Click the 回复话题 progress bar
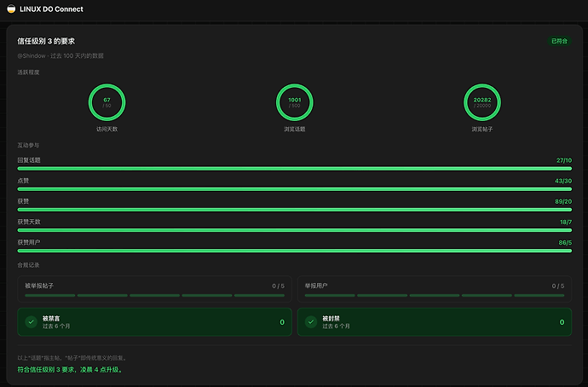 click(x=294, y=169)
